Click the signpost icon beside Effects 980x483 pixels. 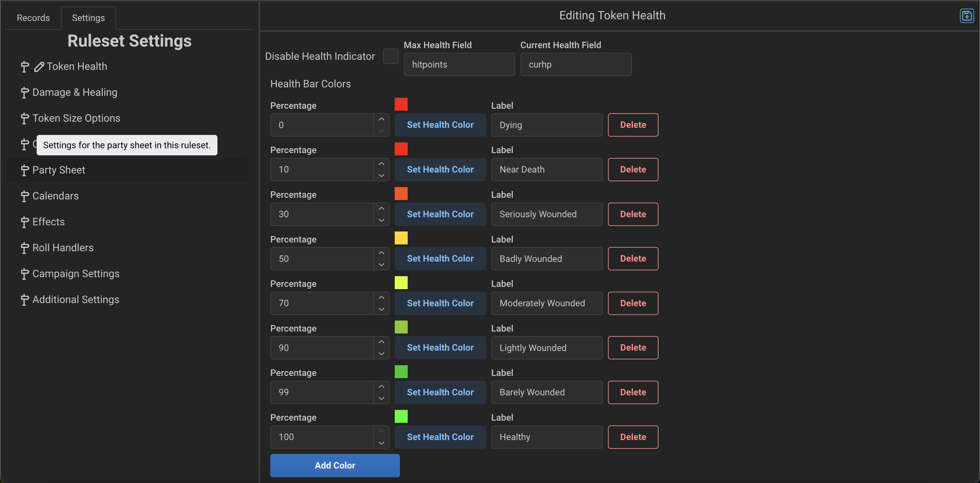tap(24, 222)
